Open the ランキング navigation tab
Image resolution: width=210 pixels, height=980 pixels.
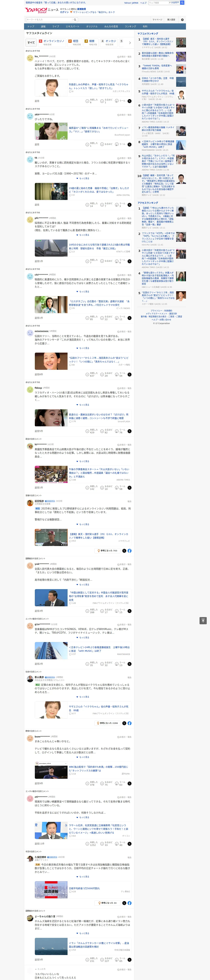coord(130,27)
